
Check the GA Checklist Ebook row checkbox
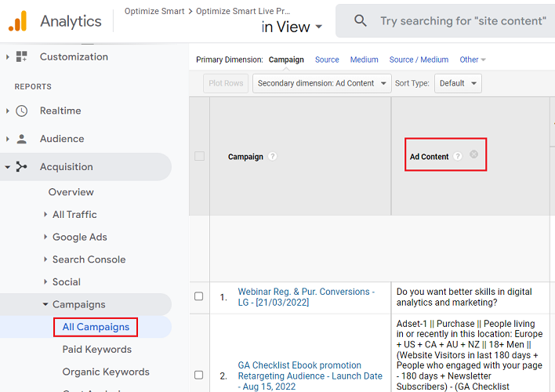pyautogui.click(x=199, y=375)
